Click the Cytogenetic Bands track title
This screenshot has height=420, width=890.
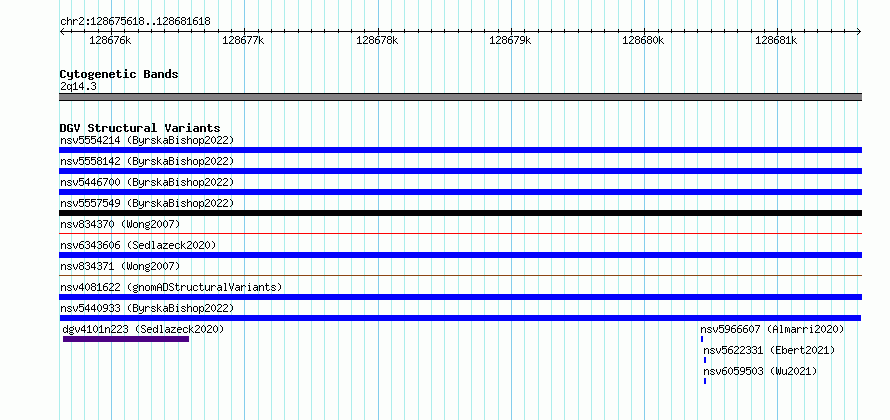pyautogui.click(x=119, y=74)
